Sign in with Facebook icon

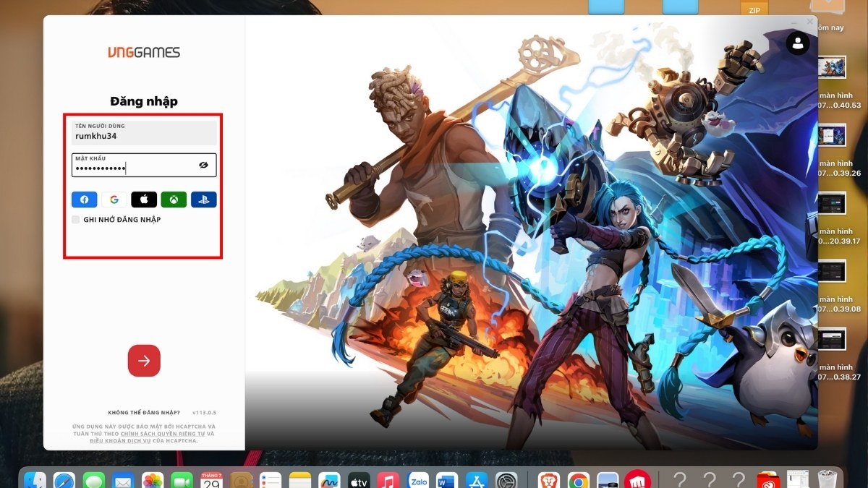[84, 200]
